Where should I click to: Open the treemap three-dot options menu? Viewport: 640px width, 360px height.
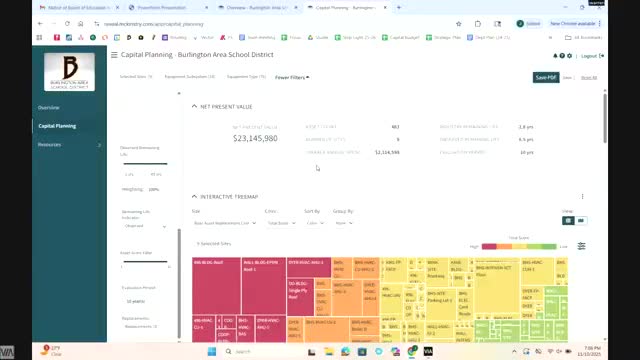[x=582, y=197]
